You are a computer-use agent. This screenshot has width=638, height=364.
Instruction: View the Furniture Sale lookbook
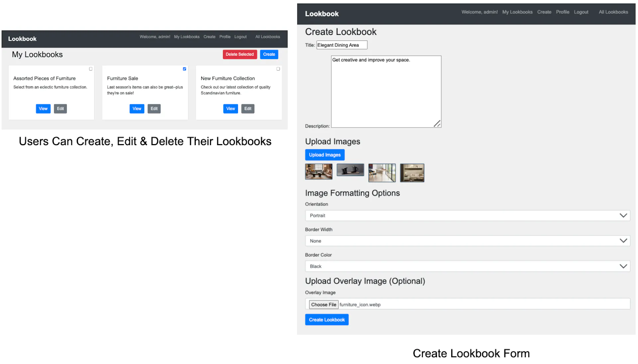137,109
